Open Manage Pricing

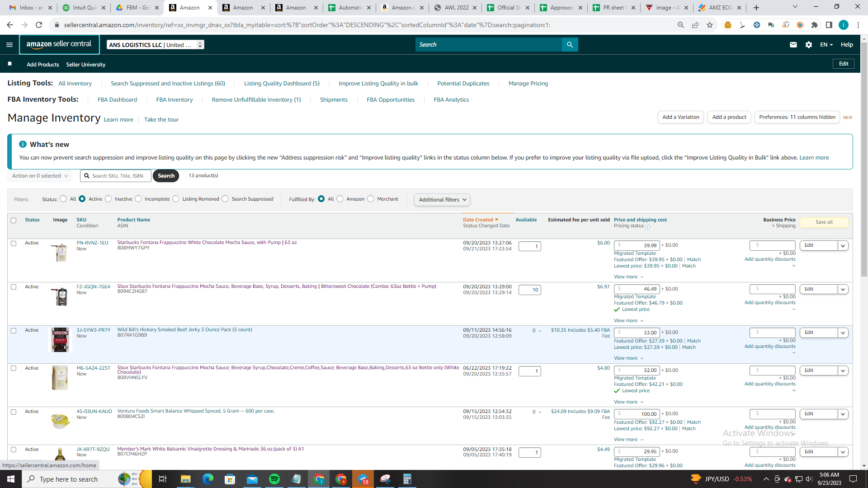pos(528,84)
